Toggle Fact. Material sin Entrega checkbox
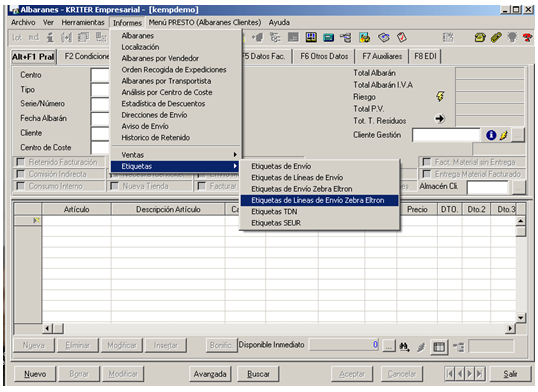 coord(426,162)
